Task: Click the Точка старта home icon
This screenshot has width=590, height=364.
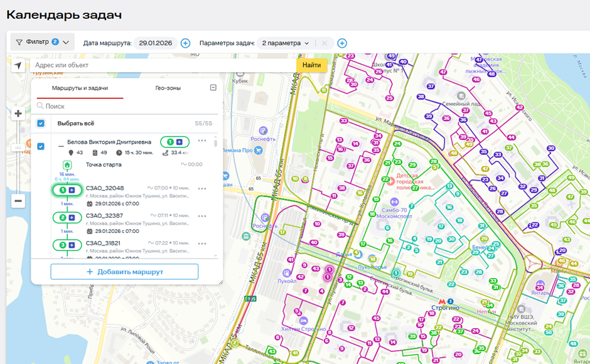Action: pos(67,164)
